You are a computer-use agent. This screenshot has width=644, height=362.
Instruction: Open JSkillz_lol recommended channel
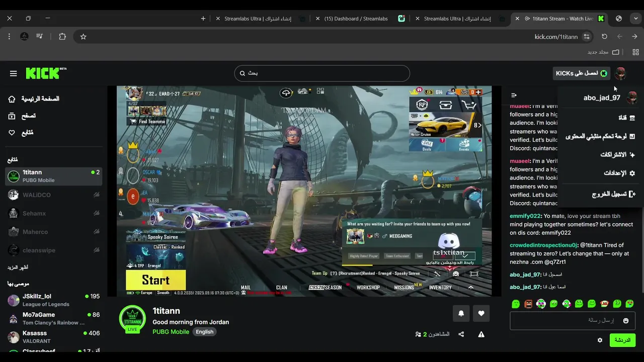tap(53, 300)
